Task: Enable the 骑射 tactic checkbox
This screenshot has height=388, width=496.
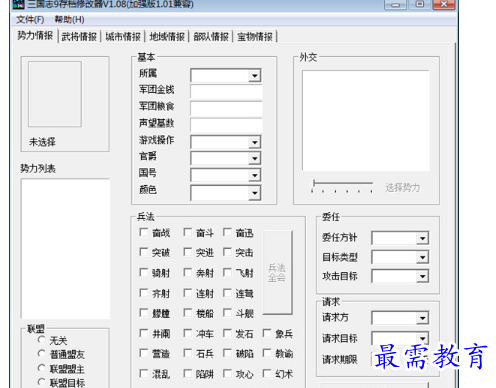Action: pos(143,272)
